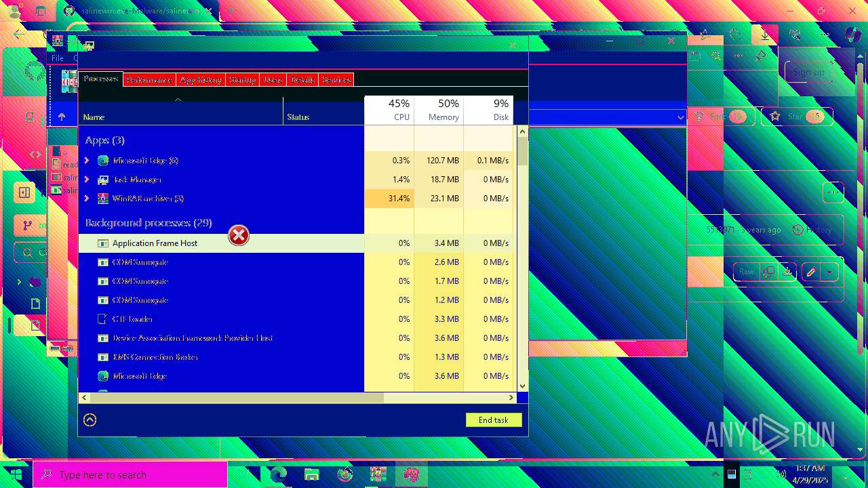Click the KMS Connection Broker icon
This screenshot has width=868, height=488.
point(103,357)
